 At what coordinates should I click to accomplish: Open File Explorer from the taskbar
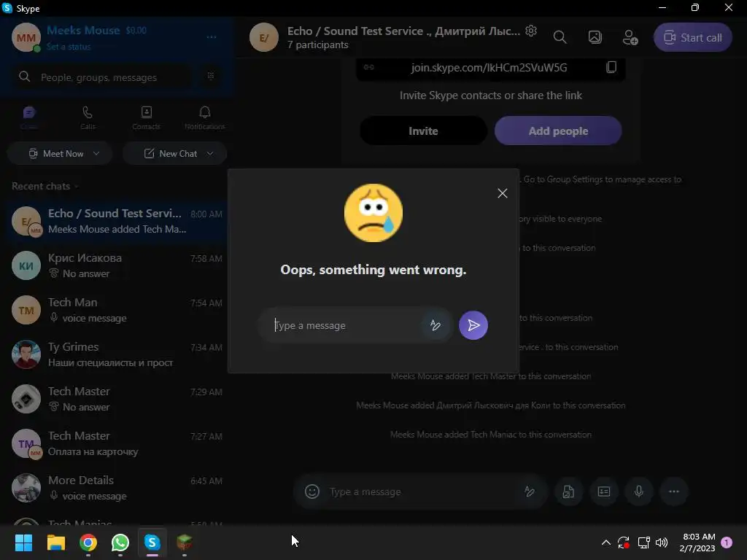point(55,542)
